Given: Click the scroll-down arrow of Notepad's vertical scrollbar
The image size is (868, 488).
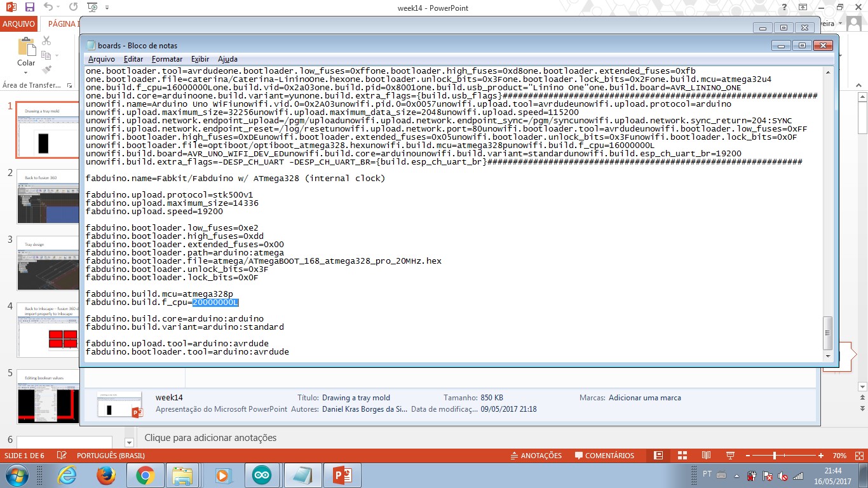Looking at the screenshot, I should (x=827, y=356).
